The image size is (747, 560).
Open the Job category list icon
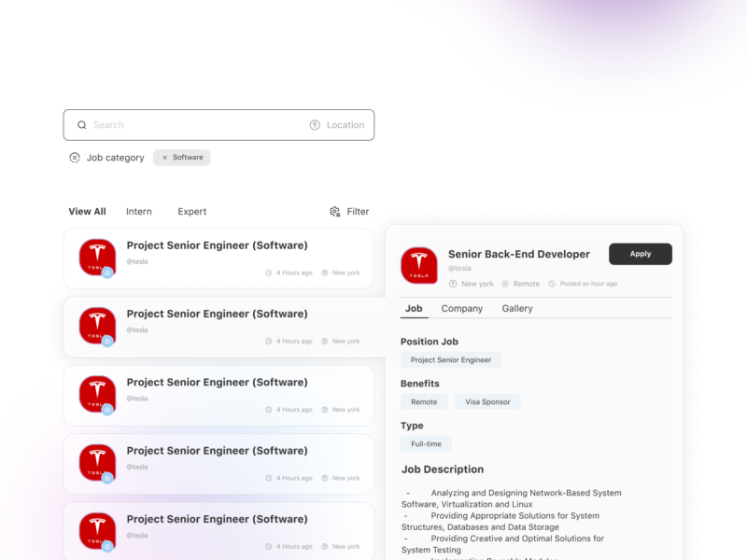(x=75, y=158)
